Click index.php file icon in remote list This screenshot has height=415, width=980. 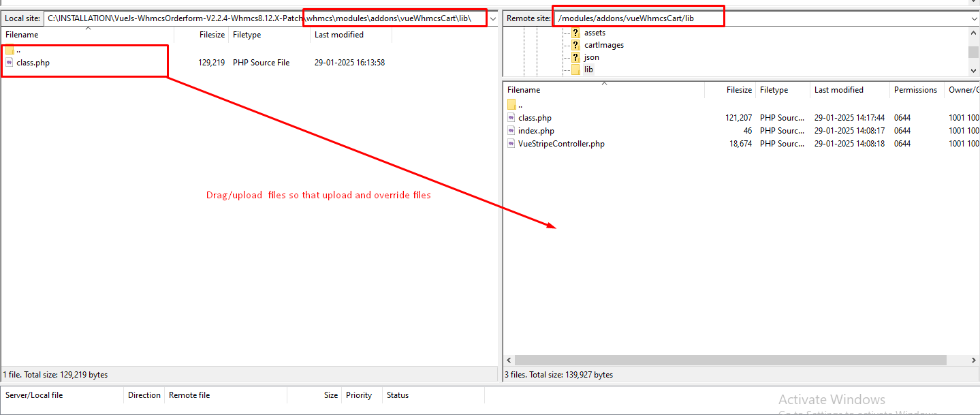511,131
